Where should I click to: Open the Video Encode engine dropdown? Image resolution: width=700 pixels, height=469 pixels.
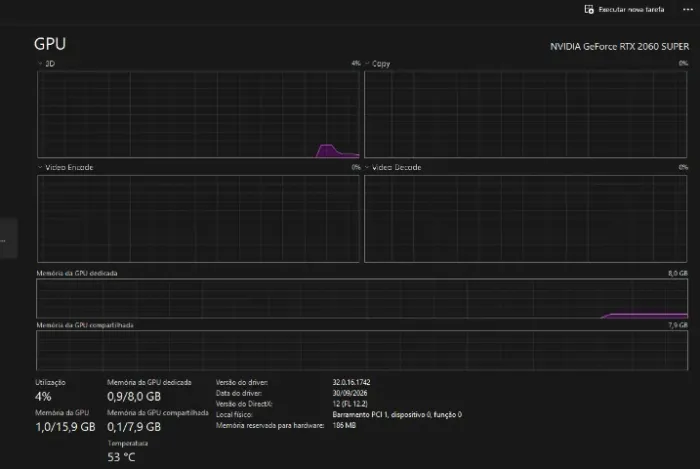40,167
